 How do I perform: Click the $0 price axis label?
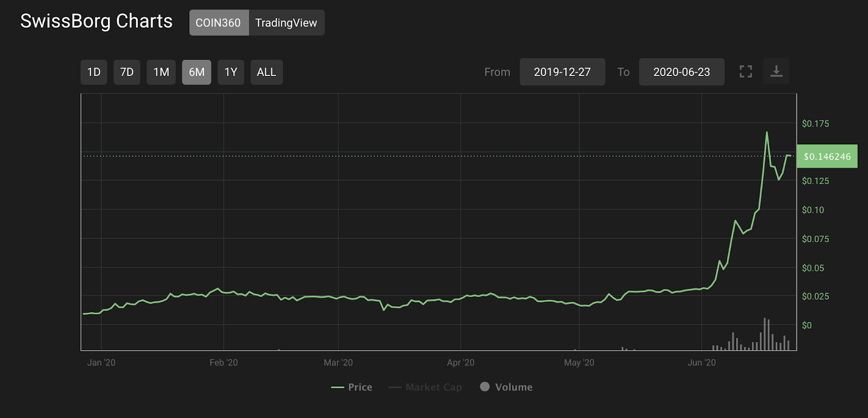click(807, 325)
